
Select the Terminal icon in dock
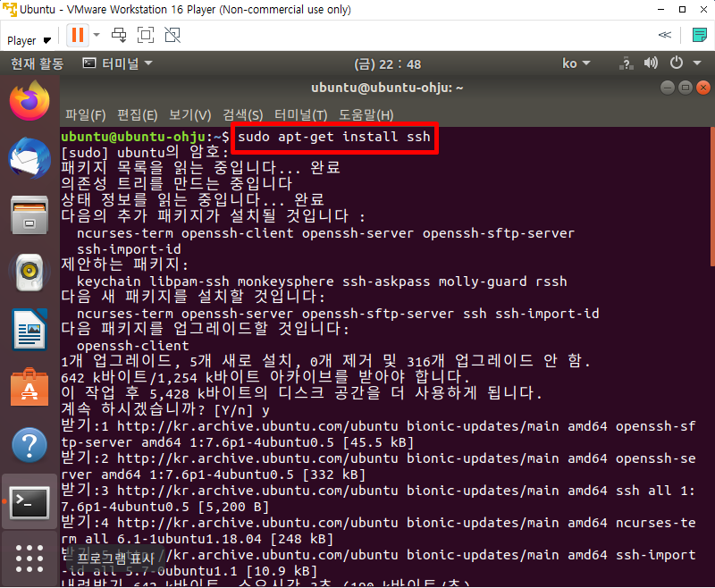pos(29,502)
